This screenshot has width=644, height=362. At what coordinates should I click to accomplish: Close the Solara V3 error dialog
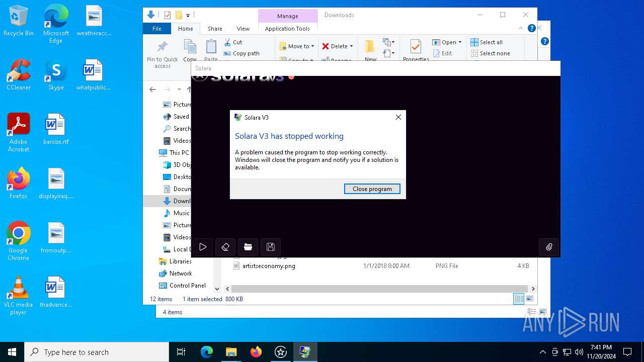pyautogui.click(x=398, y=117)
